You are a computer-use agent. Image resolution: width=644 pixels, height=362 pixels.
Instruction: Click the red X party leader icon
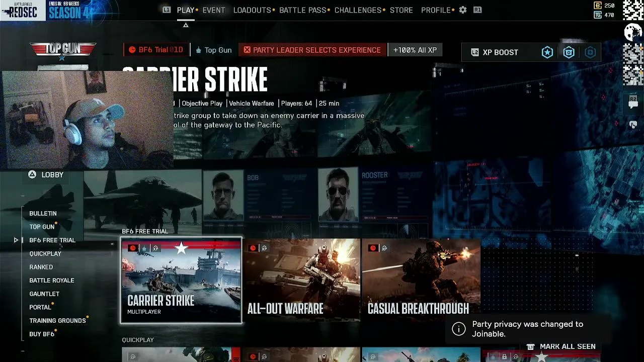tap(247, 50)
